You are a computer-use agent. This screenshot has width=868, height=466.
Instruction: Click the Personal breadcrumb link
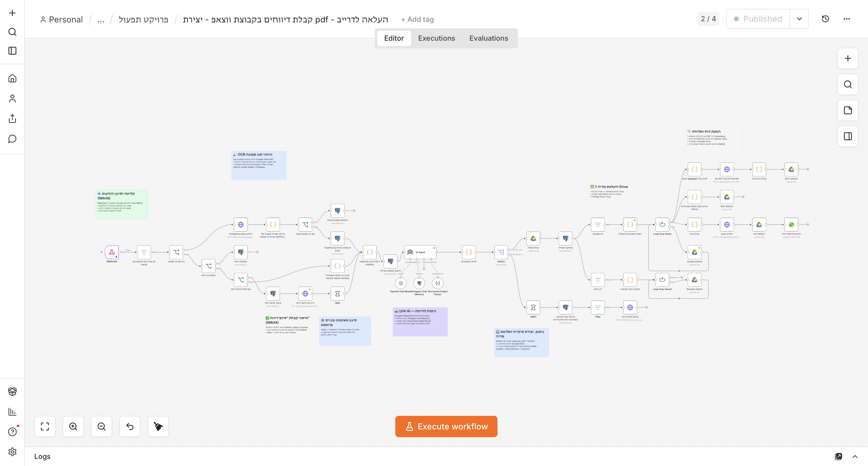click(61, 19)
